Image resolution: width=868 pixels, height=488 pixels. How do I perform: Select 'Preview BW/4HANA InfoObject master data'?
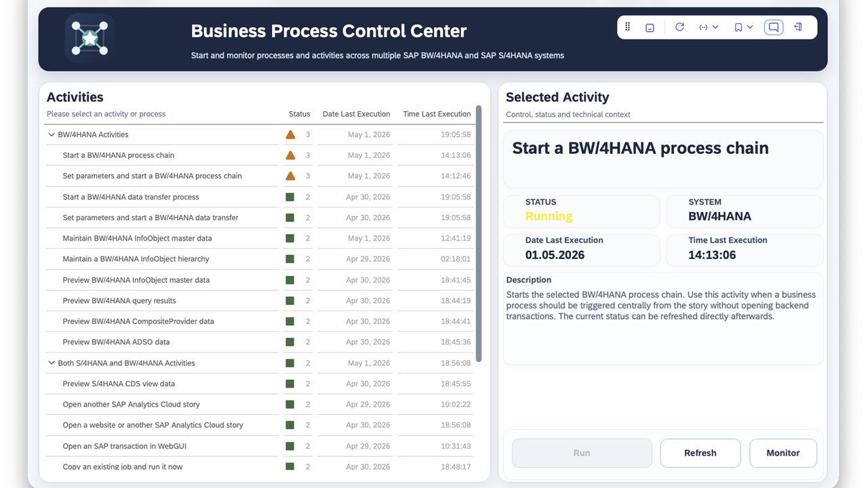136,280
